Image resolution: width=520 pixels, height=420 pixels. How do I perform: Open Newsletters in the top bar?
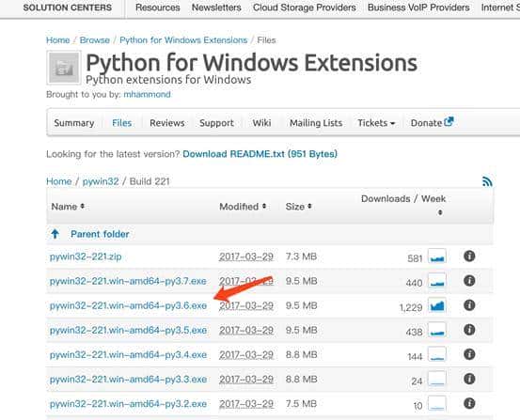(x=216, y=8)
